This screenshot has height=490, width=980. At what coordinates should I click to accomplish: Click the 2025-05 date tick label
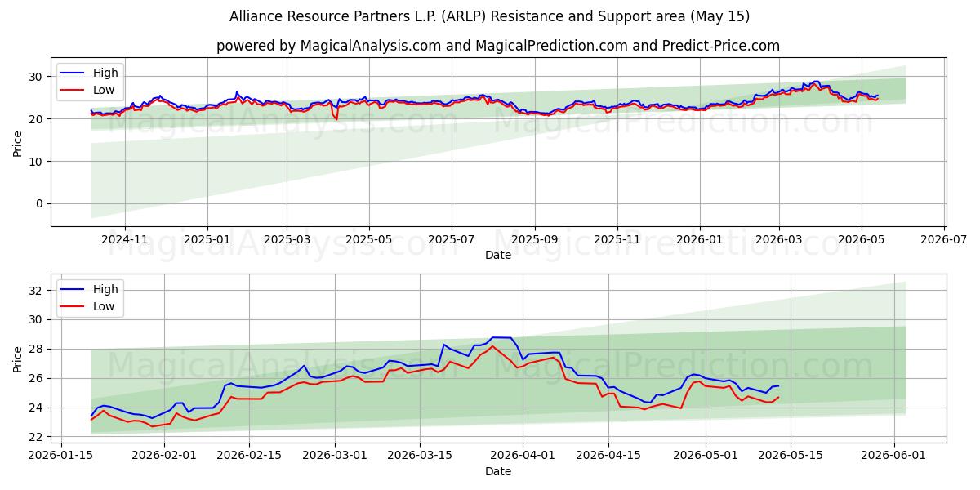369,239
